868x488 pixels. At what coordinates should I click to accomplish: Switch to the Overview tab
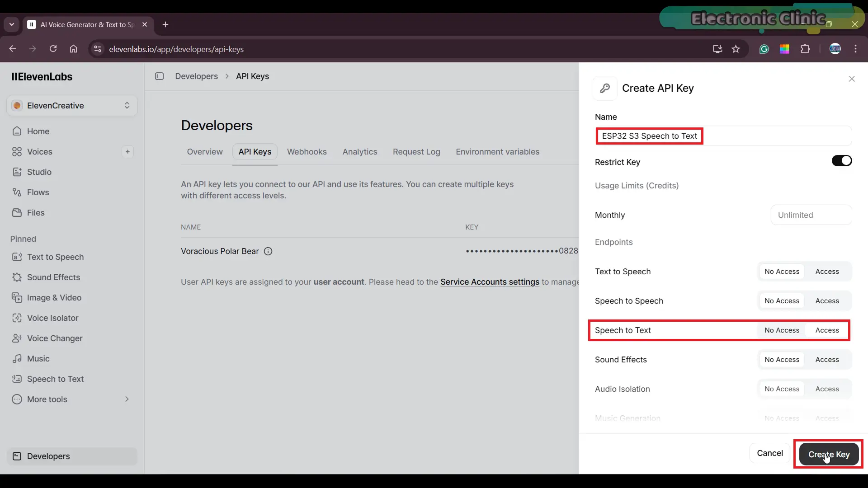click(205, 152)
